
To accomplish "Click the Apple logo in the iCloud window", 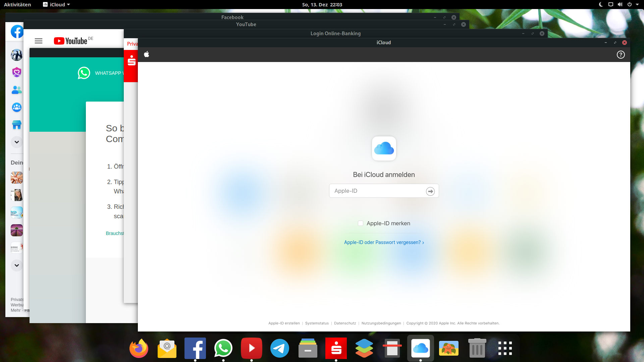I will [147, 54].
